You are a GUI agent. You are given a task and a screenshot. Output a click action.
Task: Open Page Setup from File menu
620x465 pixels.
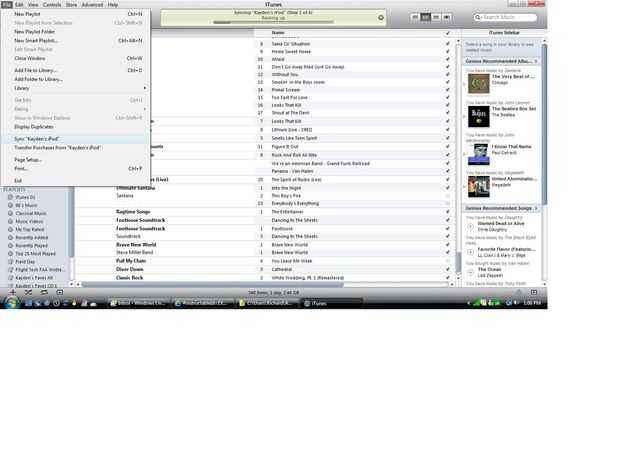[x=77, y=160]
